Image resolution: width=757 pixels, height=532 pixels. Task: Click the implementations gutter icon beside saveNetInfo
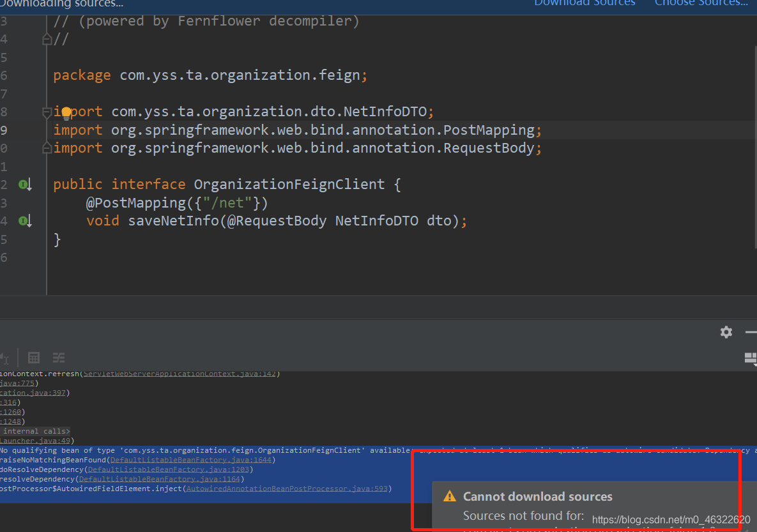pos(24,220)
